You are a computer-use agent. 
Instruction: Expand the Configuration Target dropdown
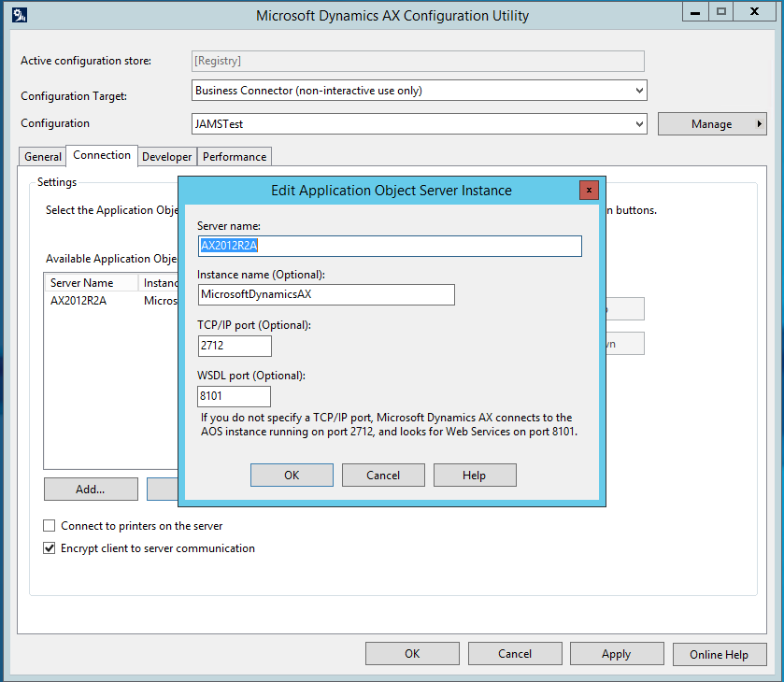click(x=639, y=91)
